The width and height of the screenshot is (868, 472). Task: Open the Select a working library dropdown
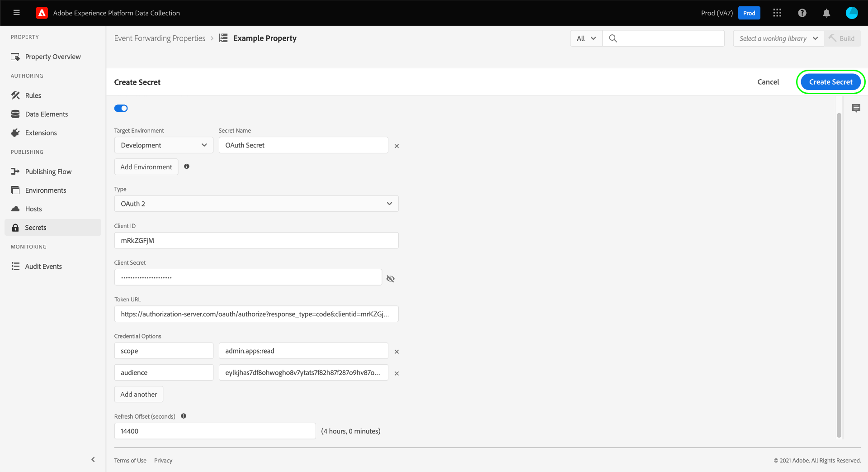pos(778,38)
